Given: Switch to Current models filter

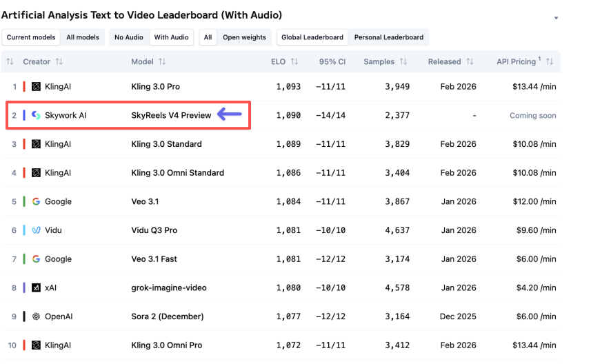Looking at the screenshot, I should point(32,37).
